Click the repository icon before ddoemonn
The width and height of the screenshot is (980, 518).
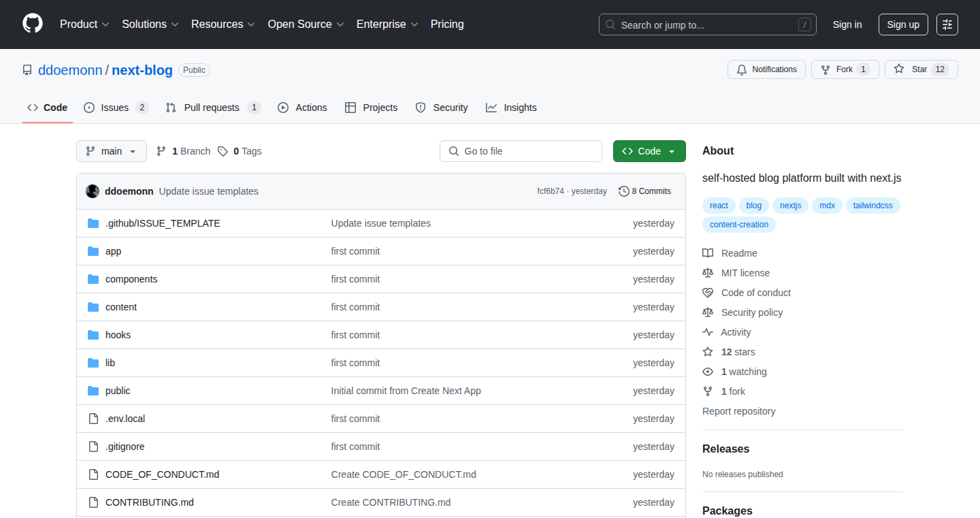(x=27, y=70)
